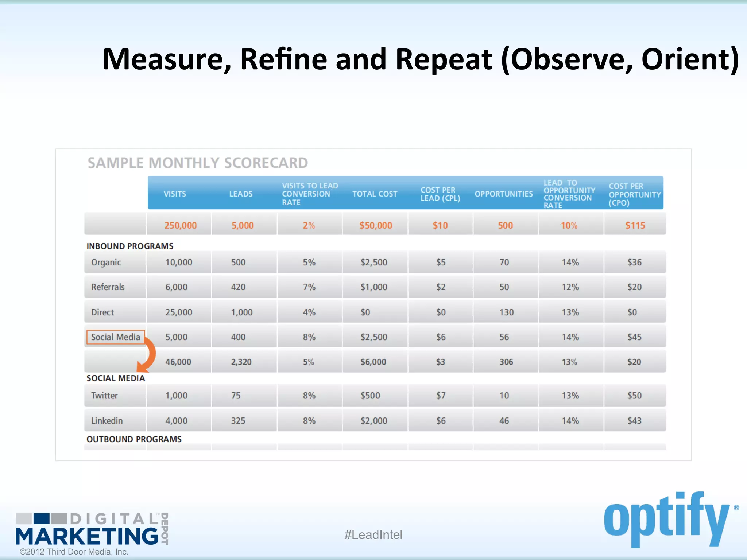Click Direct conversion rate 4%

tap(309, 312)
